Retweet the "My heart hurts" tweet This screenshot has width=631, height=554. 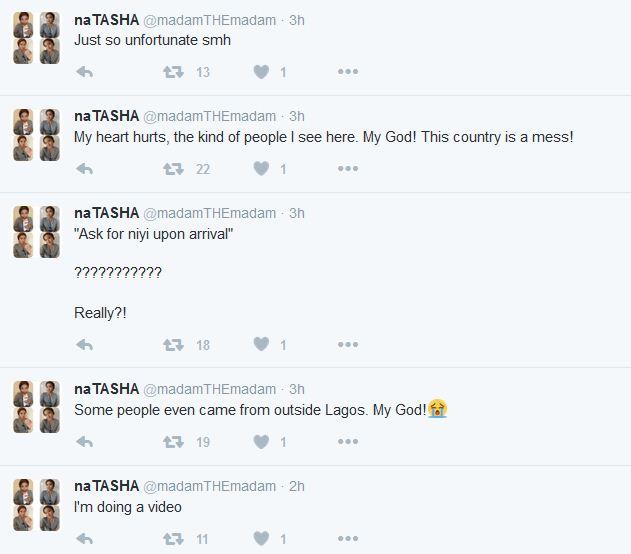click(x=173, y=169)
